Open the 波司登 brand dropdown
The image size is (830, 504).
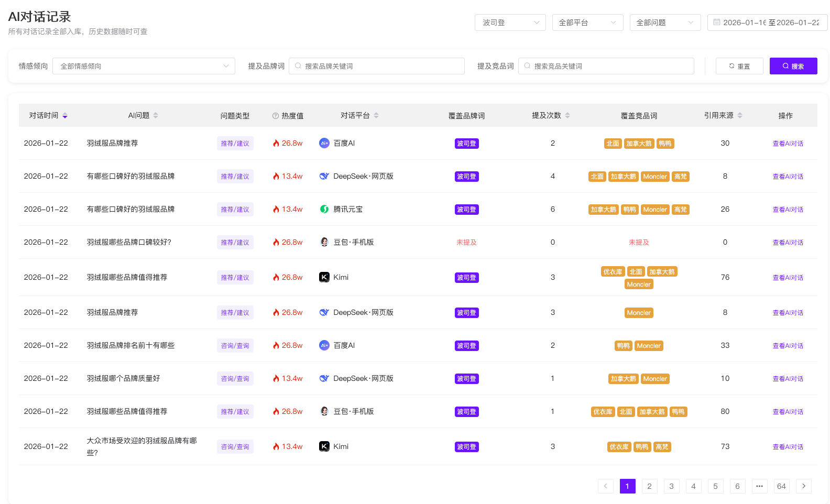pyautogui.click(x=510, y=23)
